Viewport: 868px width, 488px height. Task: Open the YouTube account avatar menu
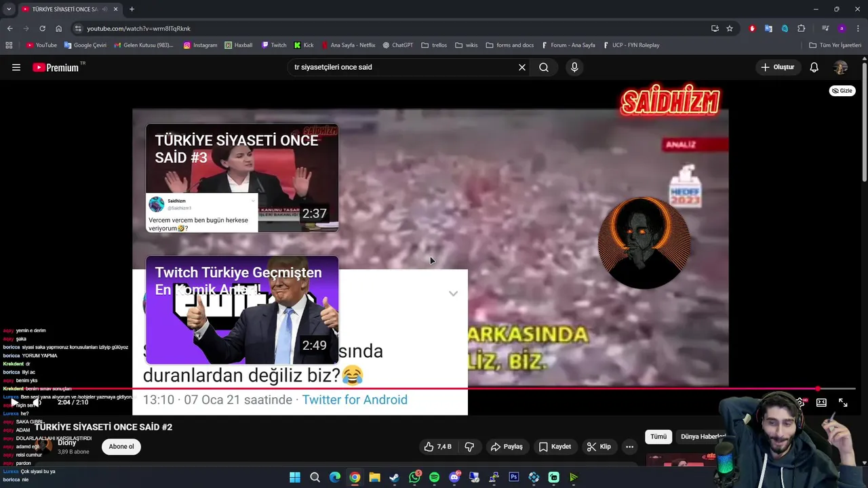pos(841,67)
